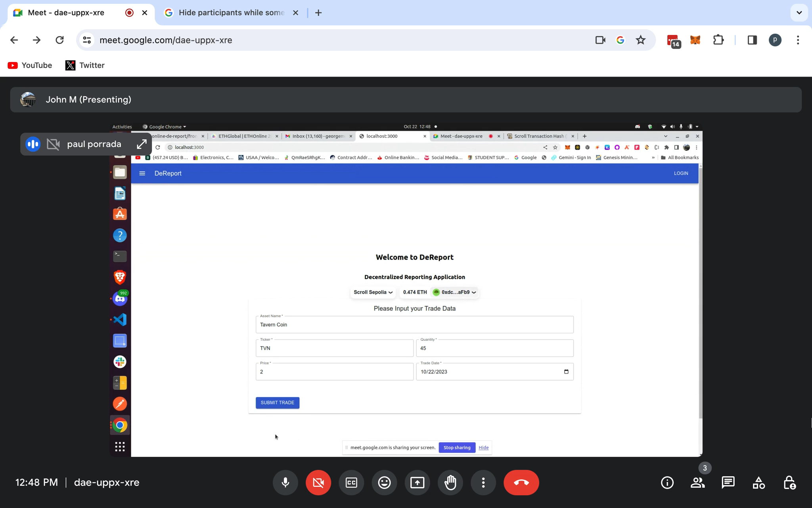
Task: Open captions in Google Meet
Action: point(351,483)
